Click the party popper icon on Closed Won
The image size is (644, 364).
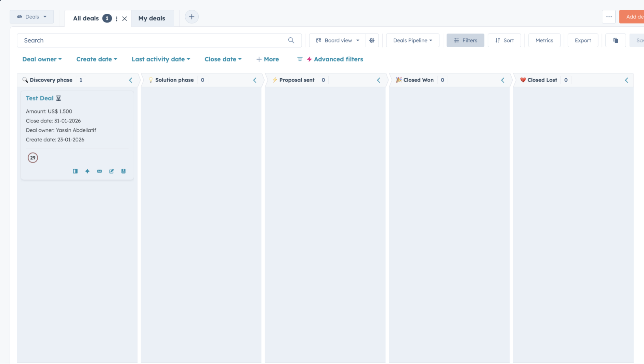tap(399, 80)
